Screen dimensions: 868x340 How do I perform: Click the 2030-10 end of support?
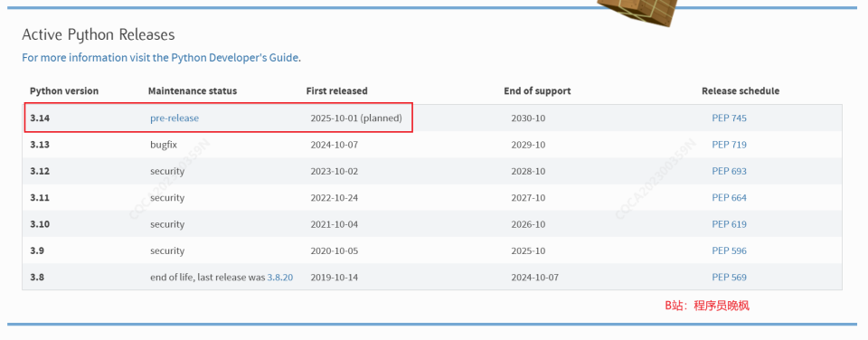(528, 118)
